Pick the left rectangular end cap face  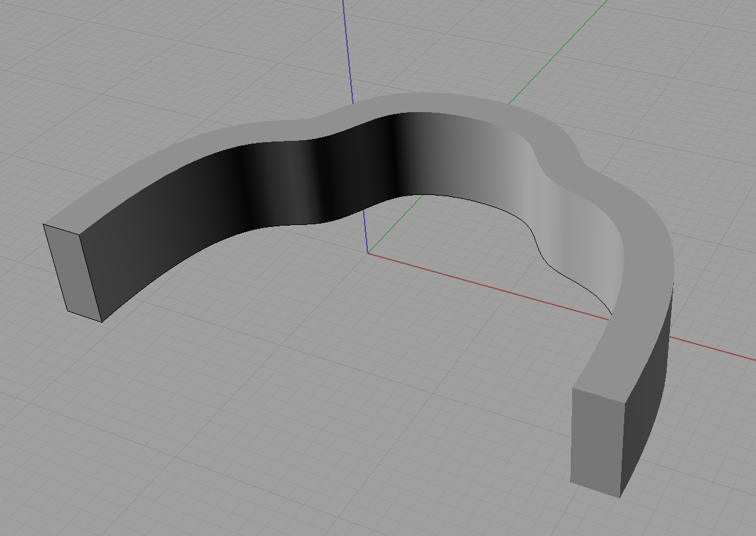(72, 273)
